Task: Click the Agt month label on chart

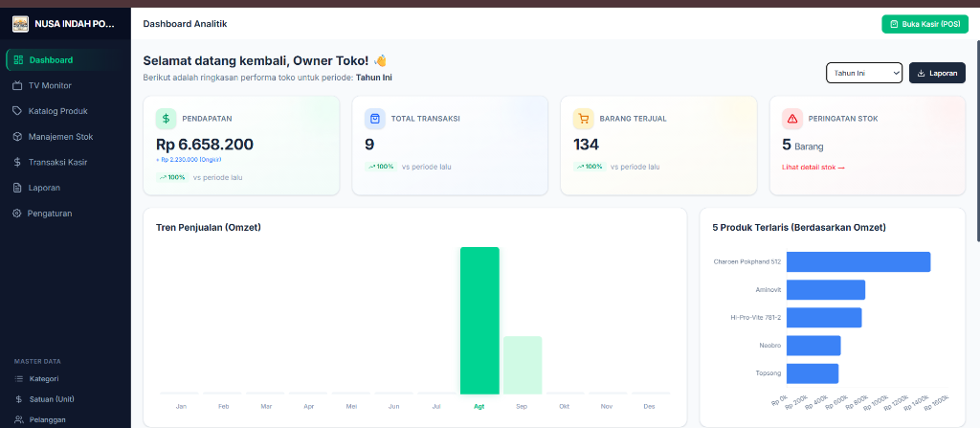Action: point(479,407)
